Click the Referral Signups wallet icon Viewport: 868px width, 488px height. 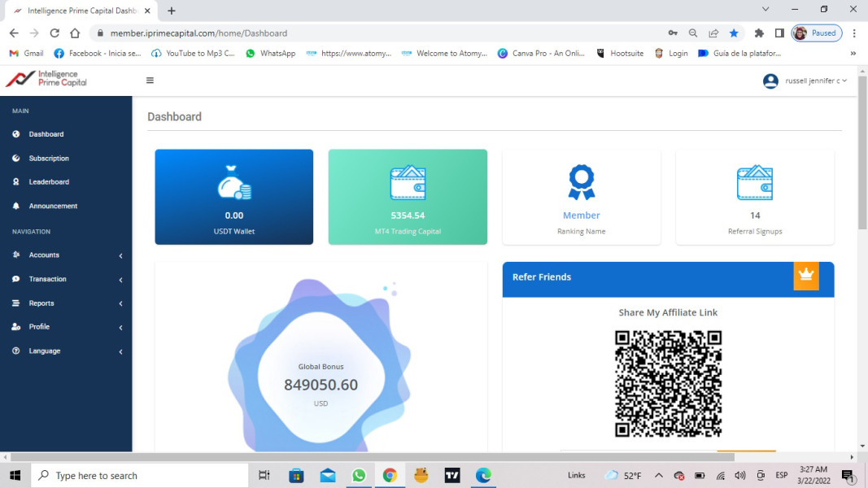[x=754, y=183]
